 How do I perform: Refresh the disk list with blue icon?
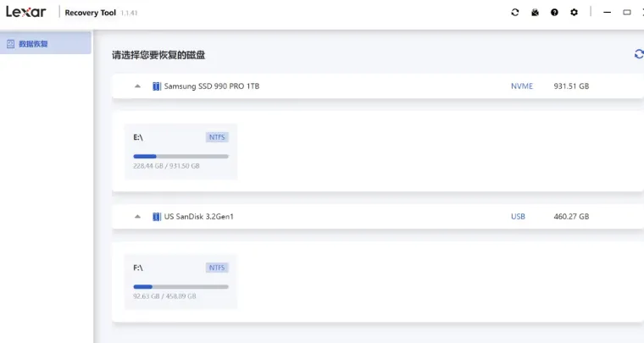coord(639,54)
